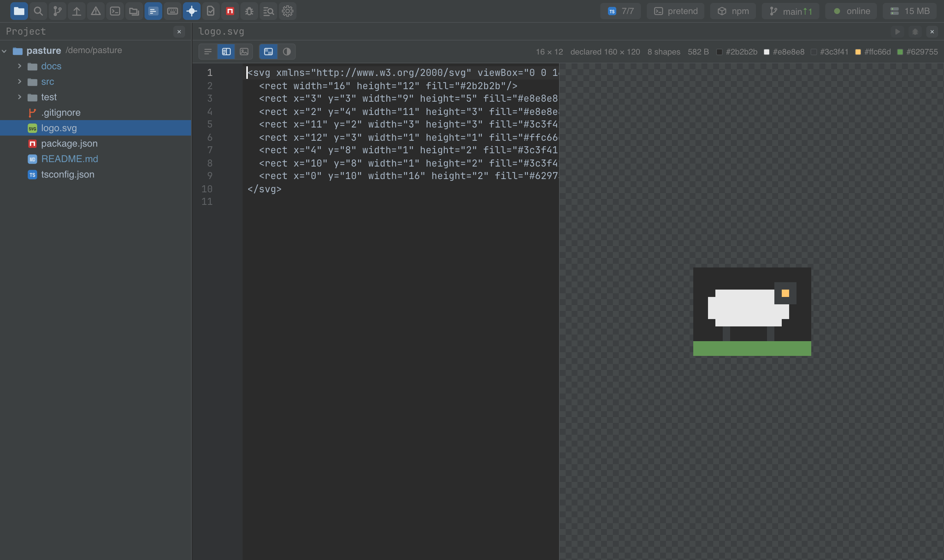The image size is (944, 560).
Task: Open the terminal icon in the toolbar
Action: pos(115,11)
